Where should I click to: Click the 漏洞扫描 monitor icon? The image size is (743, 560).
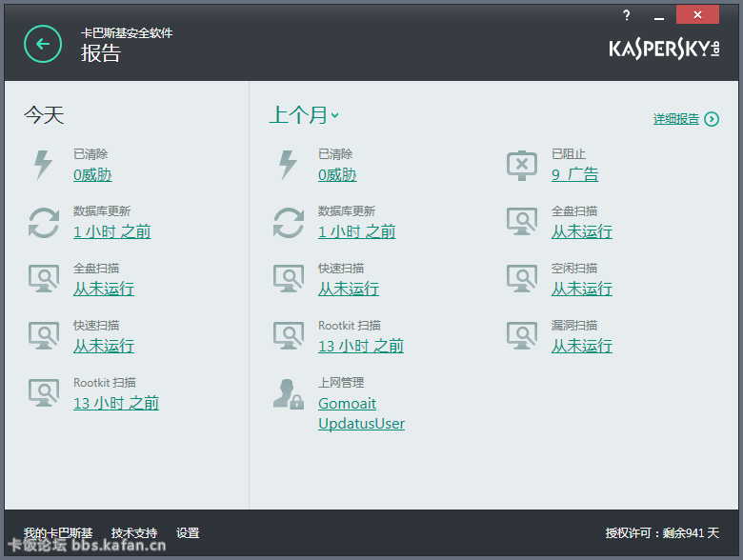click(x=522, y=336)
